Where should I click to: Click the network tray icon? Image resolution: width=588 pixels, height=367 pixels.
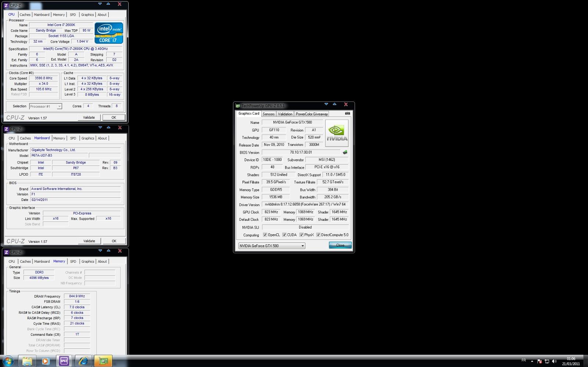547,361
